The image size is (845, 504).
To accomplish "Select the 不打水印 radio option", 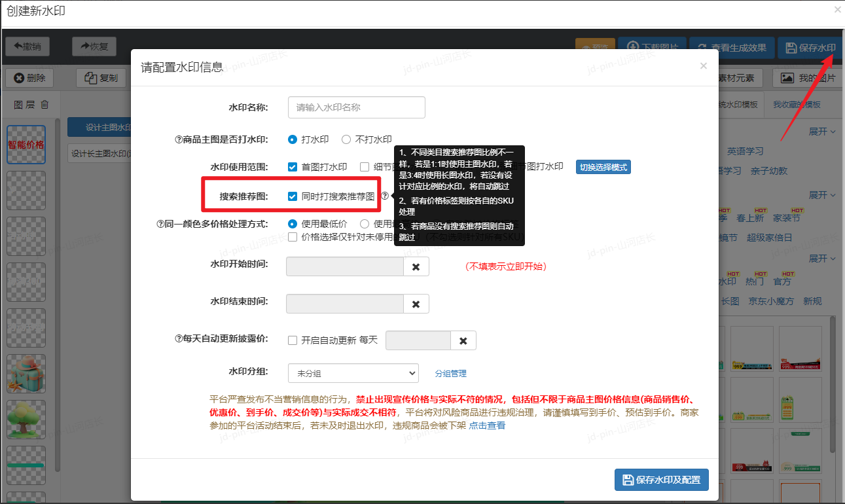I will pyautogui.click(x=346, y=139).
